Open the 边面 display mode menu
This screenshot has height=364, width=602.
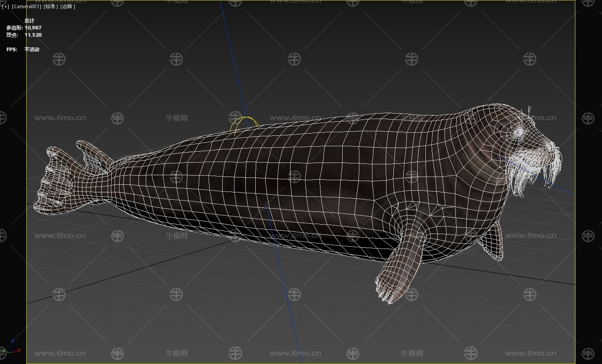68,7
